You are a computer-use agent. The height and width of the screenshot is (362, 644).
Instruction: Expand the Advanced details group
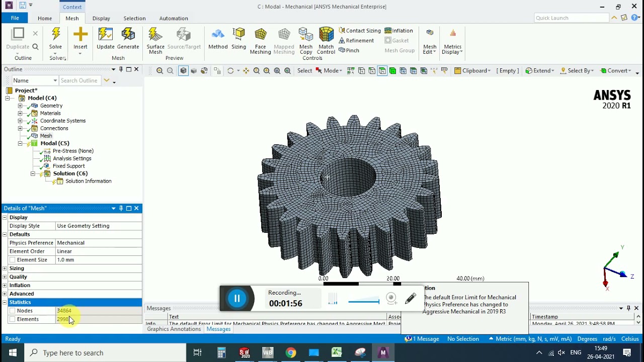tap(5, 294)
